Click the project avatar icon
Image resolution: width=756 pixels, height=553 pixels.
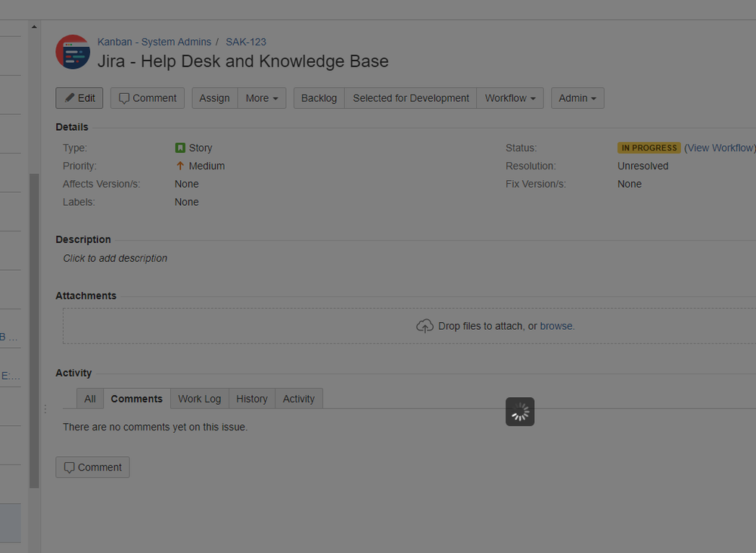tap(73, 51)
